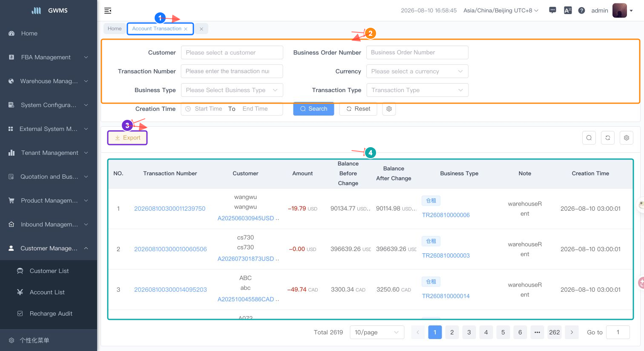
Task: Click the Start Time date field
Action: pyautogui.click(x=208, y=109)
